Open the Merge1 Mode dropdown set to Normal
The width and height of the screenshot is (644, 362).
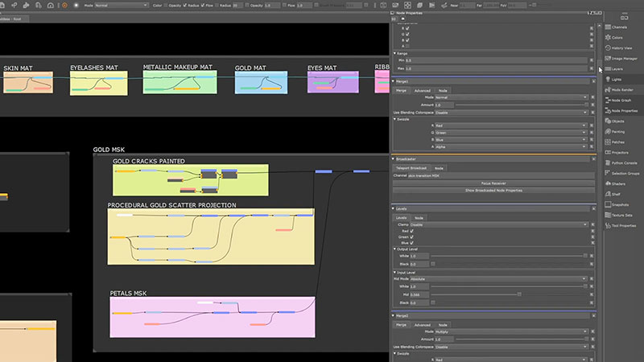(511, 97)
